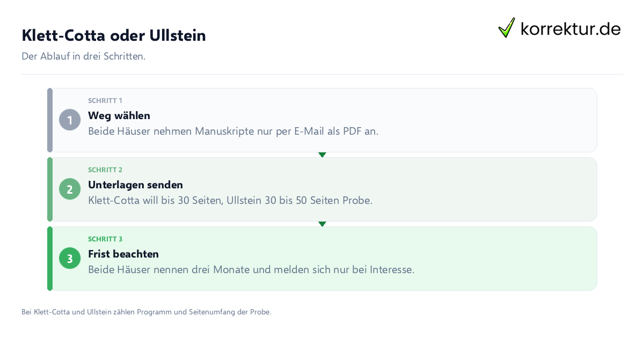Open the 'Unterlagen senden' step heading
The width and height of the screenshot is (644, 338).
[135, 185]
